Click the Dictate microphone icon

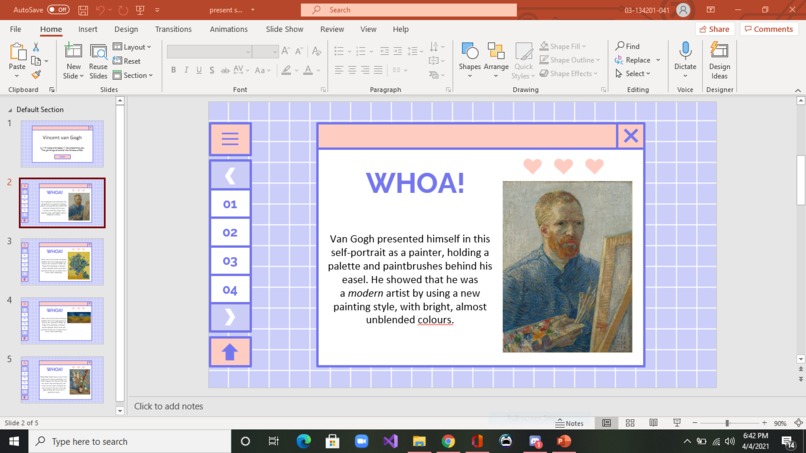click(685, 51)
